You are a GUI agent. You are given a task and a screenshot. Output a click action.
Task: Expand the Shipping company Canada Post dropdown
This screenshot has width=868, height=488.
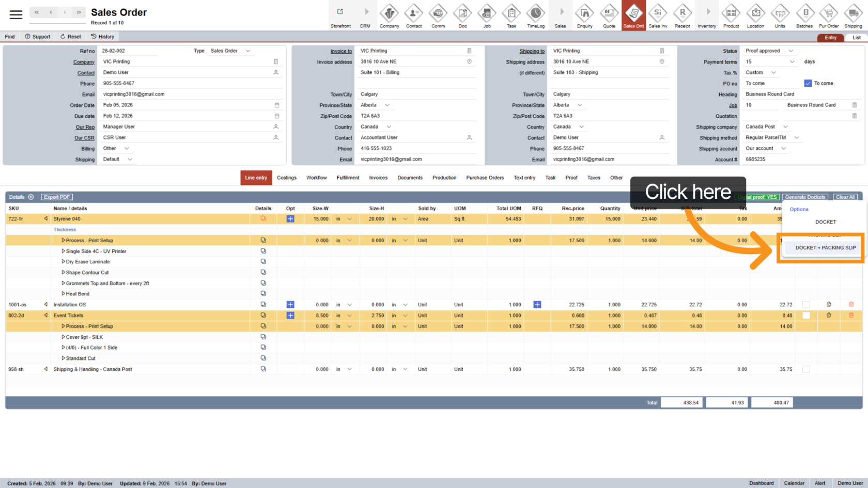767,127
